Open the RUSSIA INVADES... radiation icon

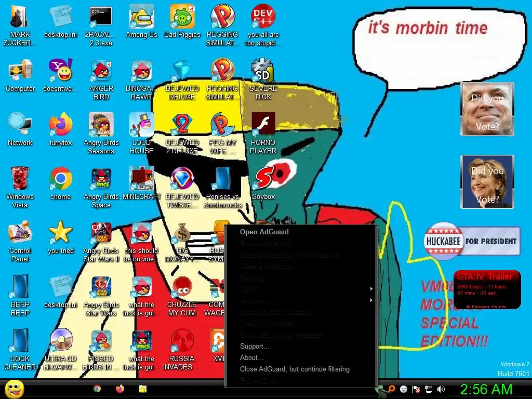click(182, 349)
